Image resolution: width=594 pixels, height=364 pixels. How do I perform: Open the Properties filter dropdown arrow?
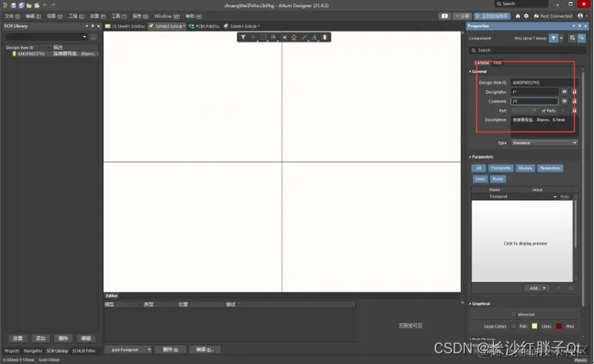point(562,38)
